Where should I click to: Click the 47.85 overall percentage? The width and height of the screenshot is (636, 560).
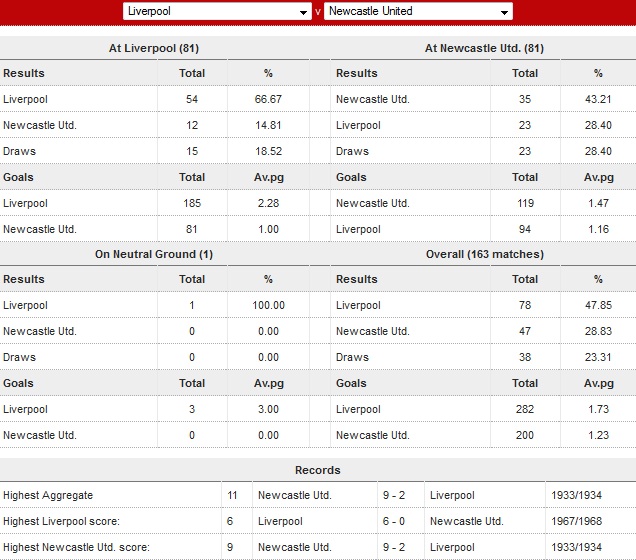(x=598, y=305)
